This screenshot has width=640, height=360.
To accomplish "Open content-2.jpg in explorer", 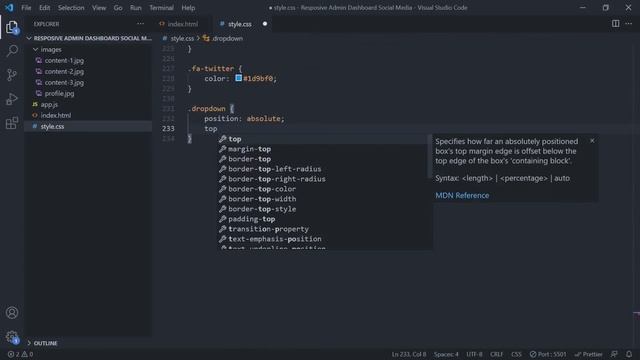I will point(64,71).
